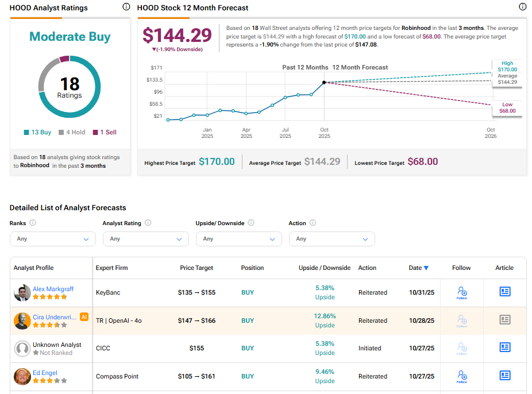The height and width of the screenshot is (394, 532).
Task: Click the HOOD Analyst Ratings info icon
Action: coord(126,7)
